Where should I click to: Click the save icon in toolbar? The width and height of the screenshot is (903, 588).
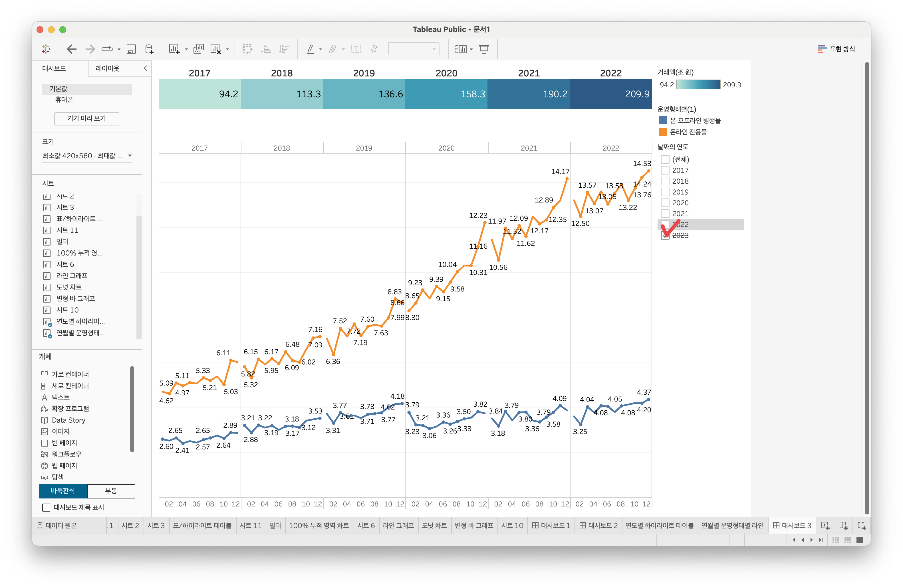click(x=131, y=49)
